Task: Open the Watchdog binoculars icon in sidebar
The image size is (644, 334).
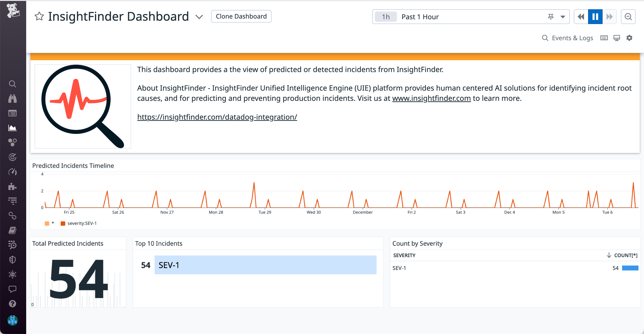Action: [x=13, y=99]
